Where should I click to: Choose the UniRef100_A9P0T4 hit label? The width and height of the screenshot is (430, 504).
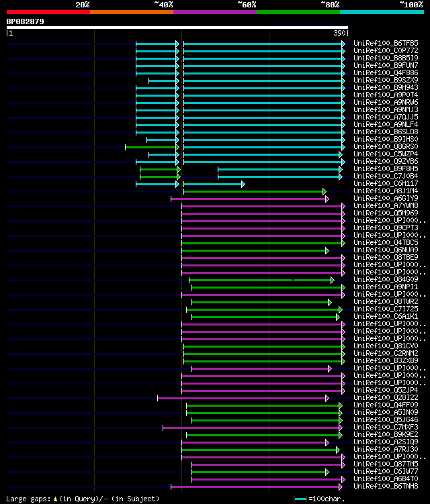coord(386,95)
